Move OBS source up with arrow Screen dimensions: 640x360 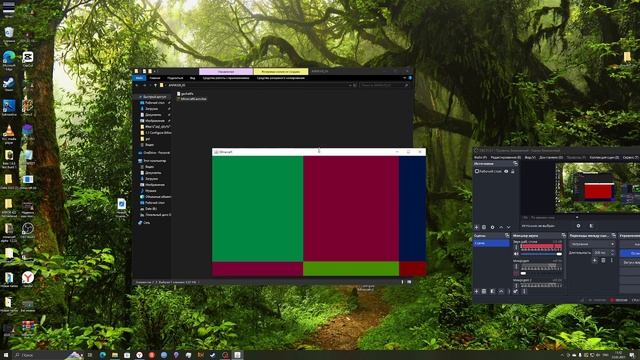pyautogui.click(x=501, y=227)
